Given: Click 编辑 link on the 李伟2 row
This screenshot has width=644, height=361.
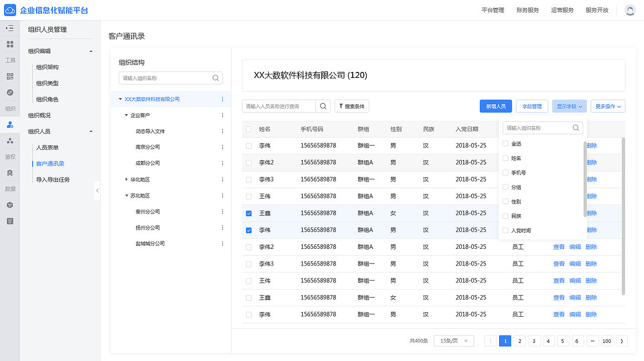Looking at the screenshot, I should coord(575,246).
